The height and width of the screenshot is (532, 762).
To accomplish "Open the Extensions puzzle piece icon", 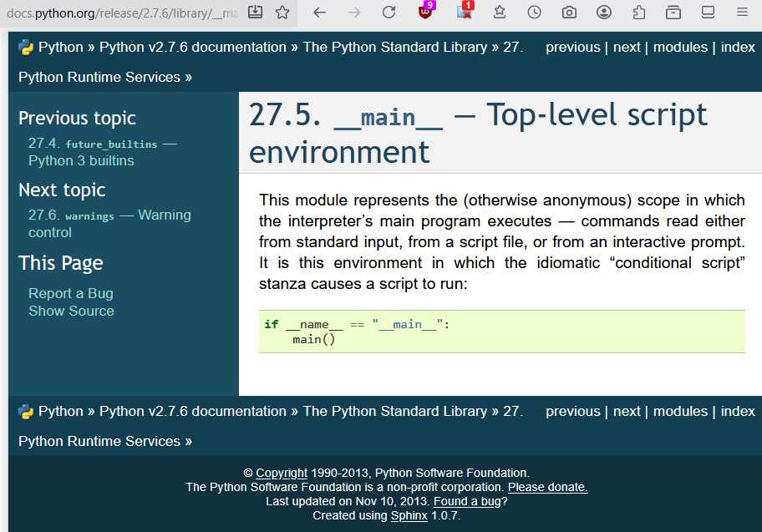I will click(x=638, y=13).
